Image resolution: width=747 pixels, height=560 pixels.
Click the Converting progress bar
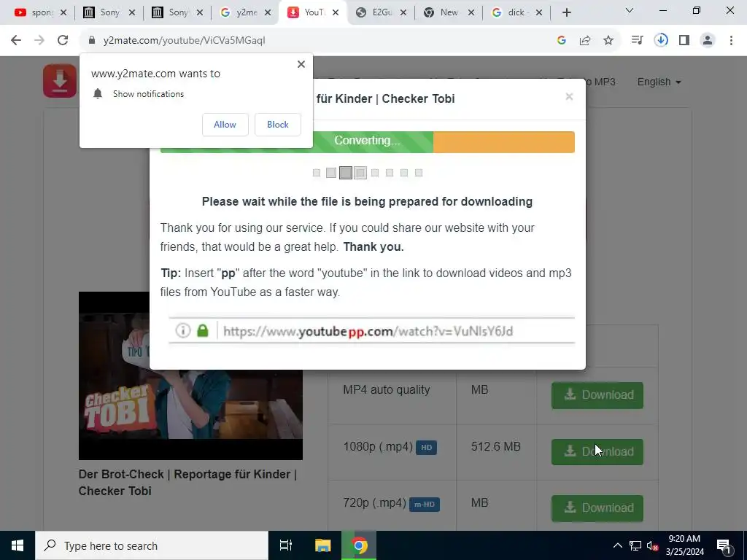pyautogui.click(x=368, y=142)
